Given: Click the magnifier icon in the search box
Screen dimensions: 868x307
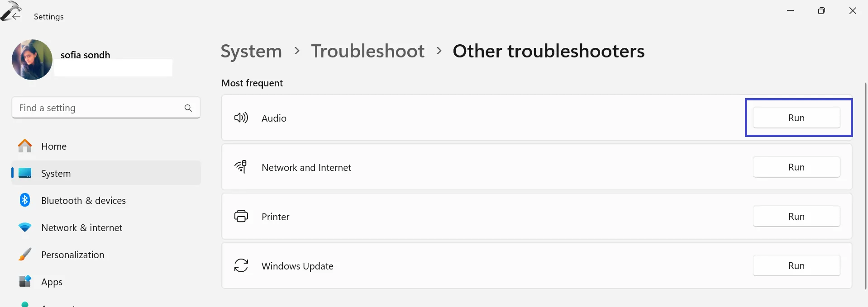Looking at the screenshot, I should tap(188, 108).
